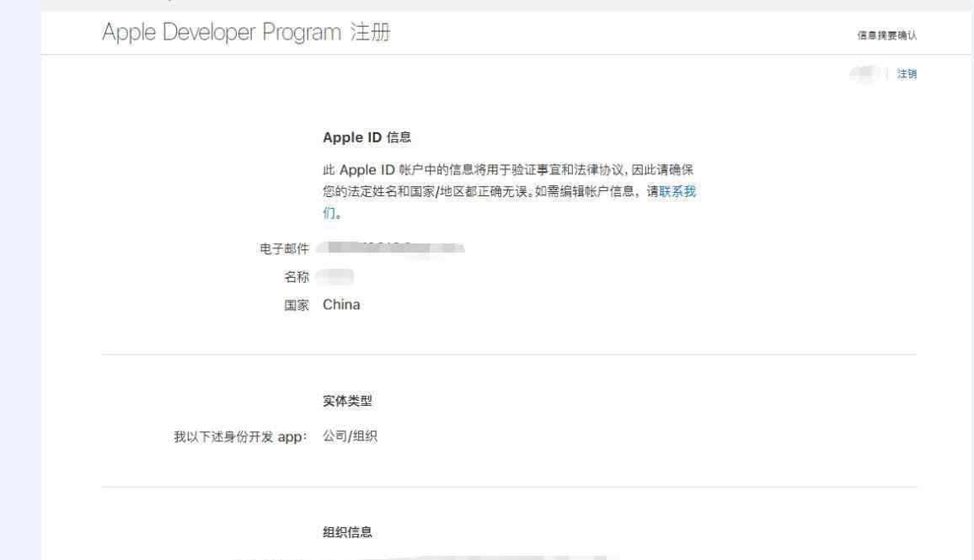This screenshot has height=560, width=974.
Task: Click the blurred email address value
Action: pos(390,248)
